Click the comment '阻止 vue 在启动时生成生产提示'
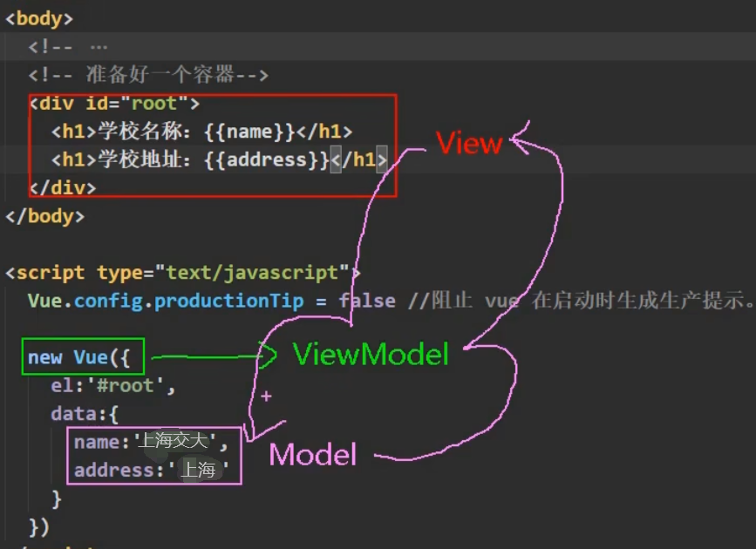 coord(581,301)
